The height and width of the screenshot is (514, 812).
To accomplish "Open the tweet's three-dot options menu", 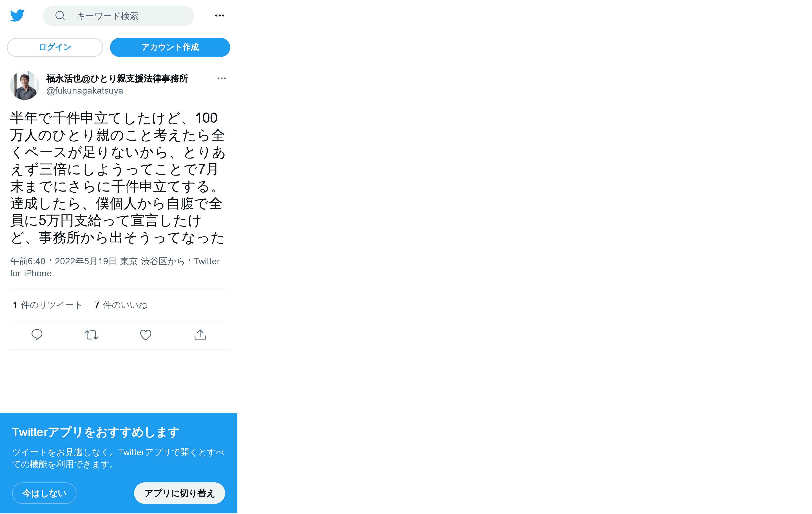I will (x=222, y=79).
